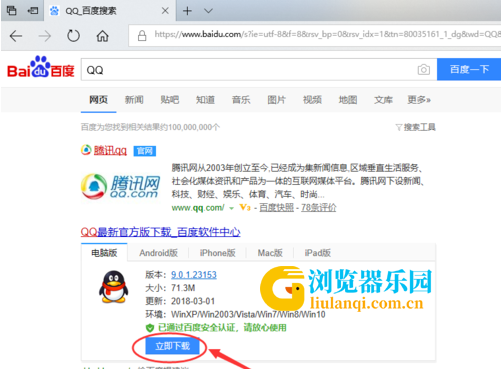Click the text 更新: 2018-03-01
This screenshot has height=369, width=501.
tap(180, 301)
